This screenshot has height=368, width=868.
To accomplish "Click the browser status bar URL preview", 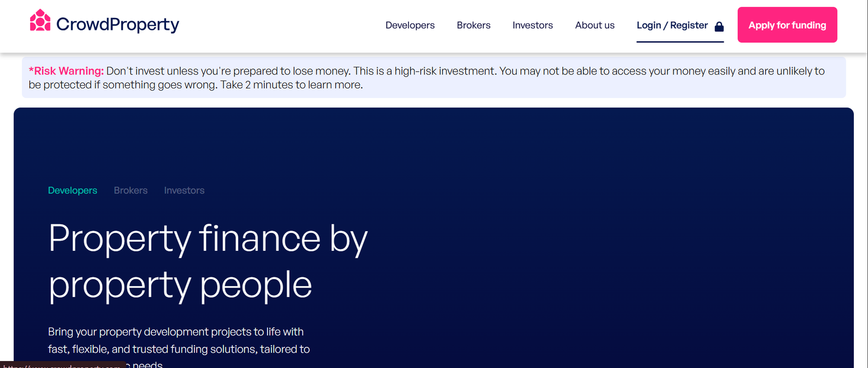I will [x=62, y=365].
